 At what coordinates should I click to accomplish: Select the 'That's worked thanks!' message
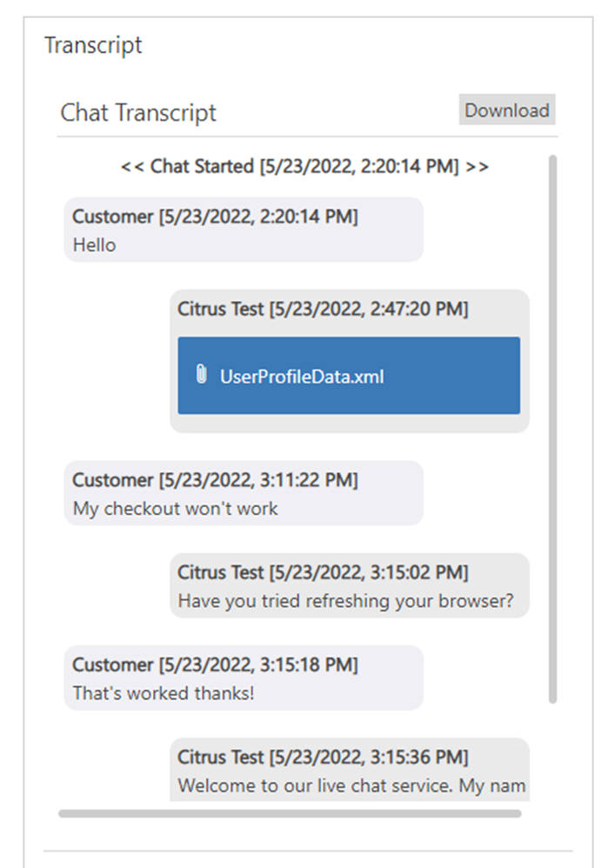pos(164,692)
